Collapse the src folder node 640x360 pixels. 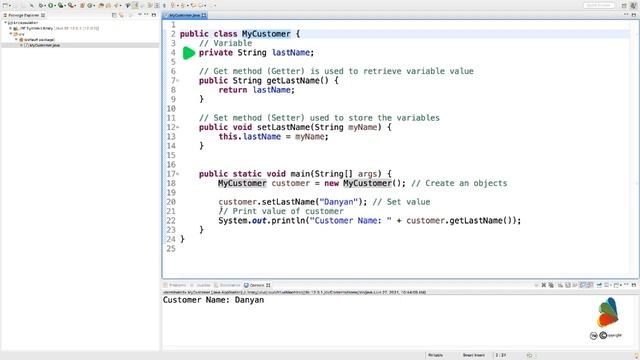pos(11,34)
